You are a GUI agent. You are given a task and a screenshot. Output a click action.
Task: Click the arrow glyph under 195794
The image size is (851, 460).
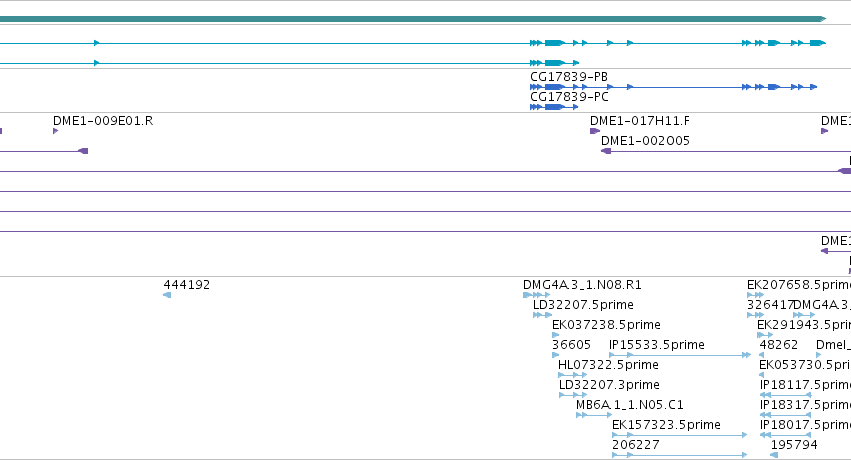(x=774, y=455)
